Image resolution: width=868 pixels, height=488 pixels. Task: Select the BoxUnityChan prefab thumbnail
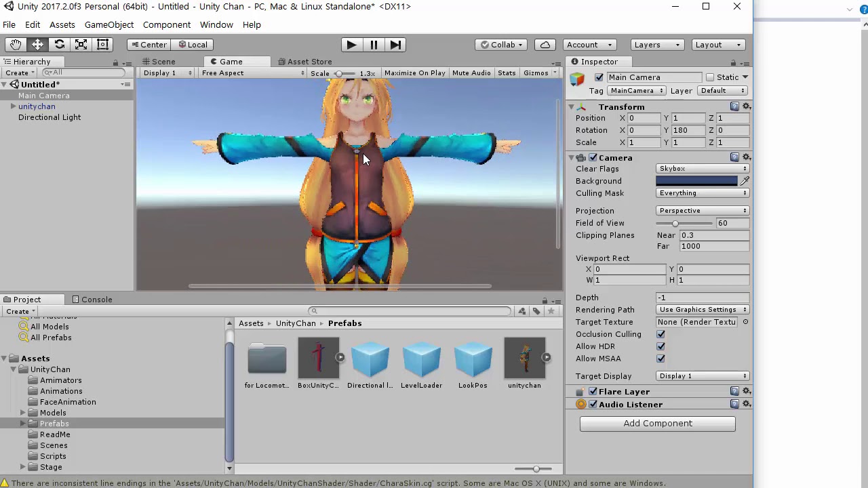click(318, 357)
